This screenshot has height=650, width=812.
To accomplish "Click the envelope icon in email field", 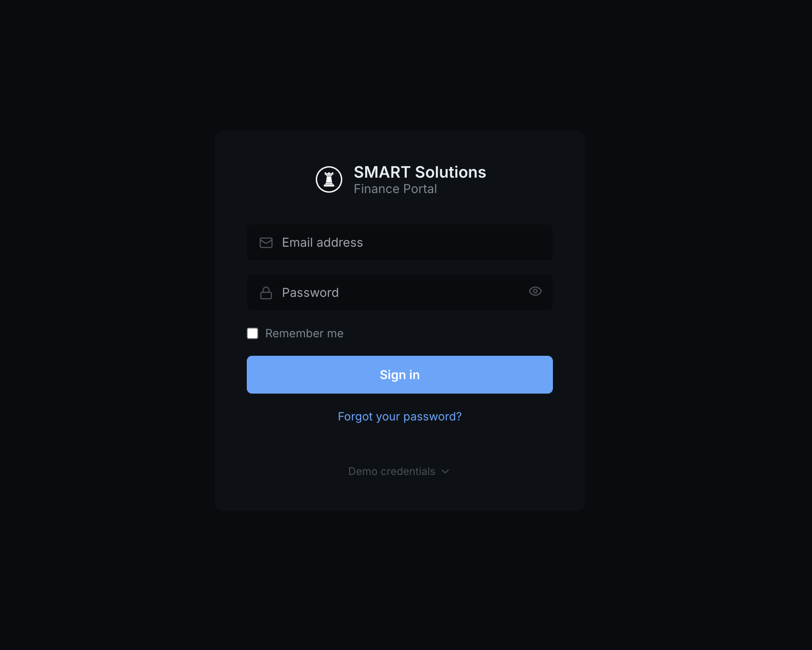I will click(266, 243).
